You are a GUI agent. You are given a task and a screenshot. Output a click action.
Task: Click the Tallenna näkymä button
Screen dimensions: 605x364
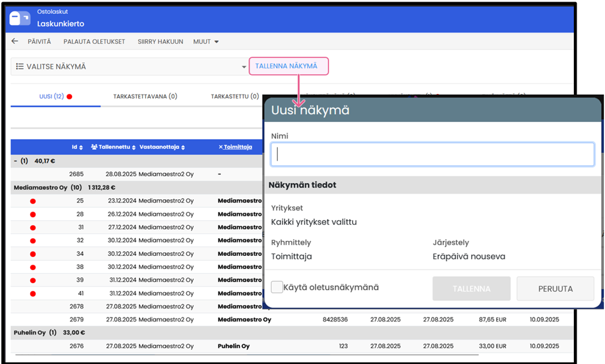[x=286, y=66]
